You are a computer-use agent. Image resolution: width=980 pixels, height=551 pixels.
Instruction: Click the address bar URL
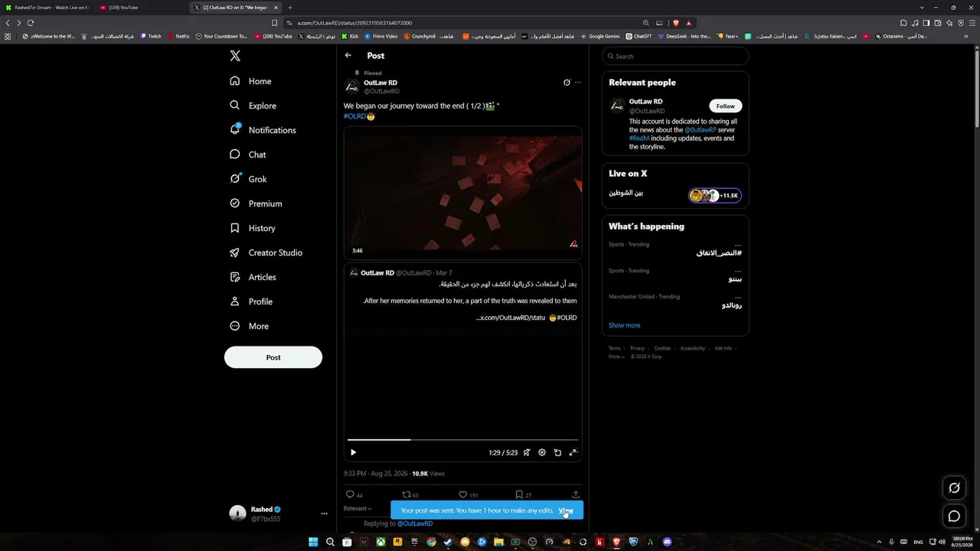354,23
